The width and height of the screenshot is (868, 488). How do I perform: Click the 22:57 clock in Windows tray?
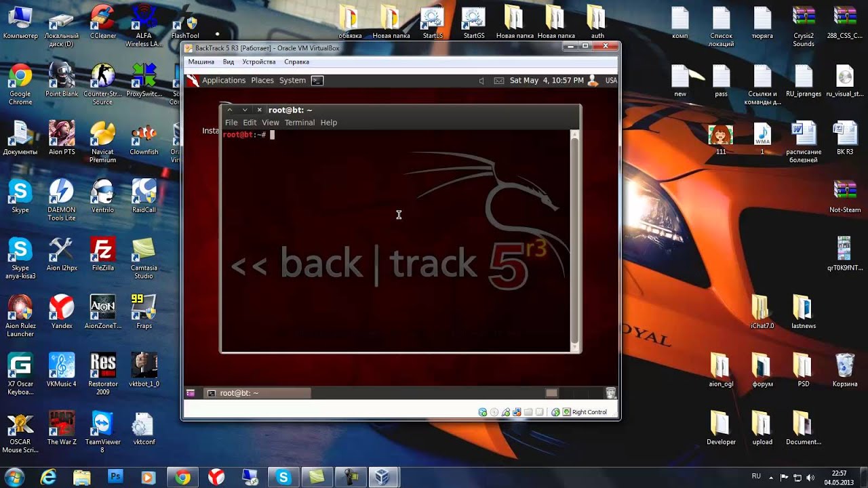click(x=839, y=477)
